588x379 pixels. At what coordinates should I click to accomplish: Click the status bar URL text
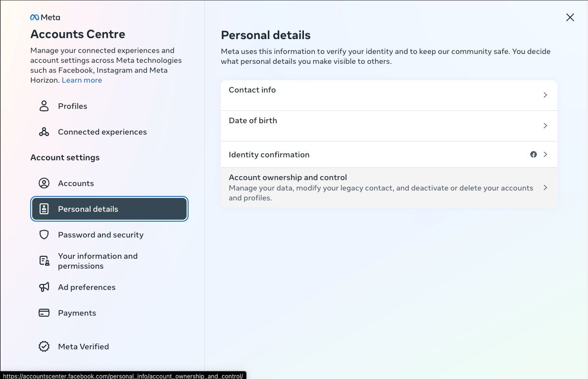point(123,376)
